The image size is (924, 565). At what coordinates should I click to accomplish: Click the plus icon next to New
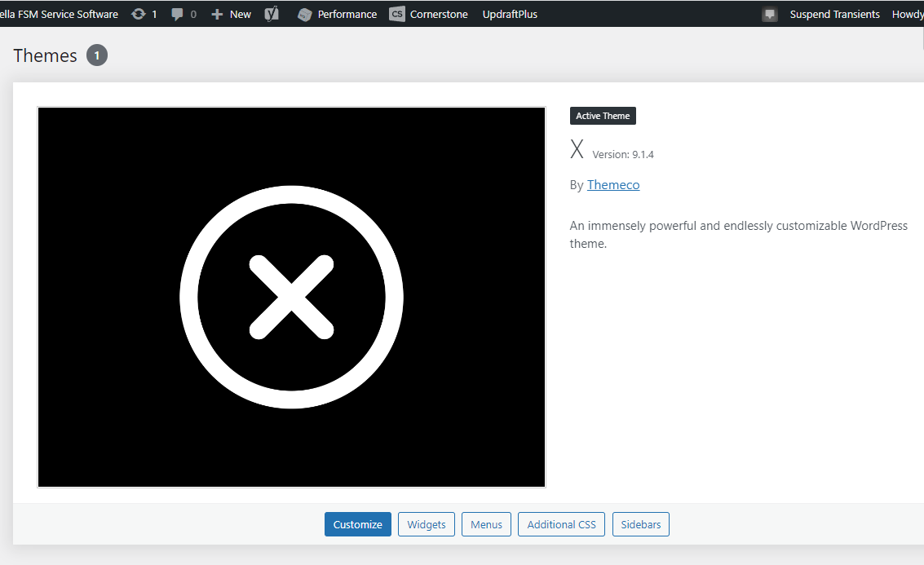(217, 14)
